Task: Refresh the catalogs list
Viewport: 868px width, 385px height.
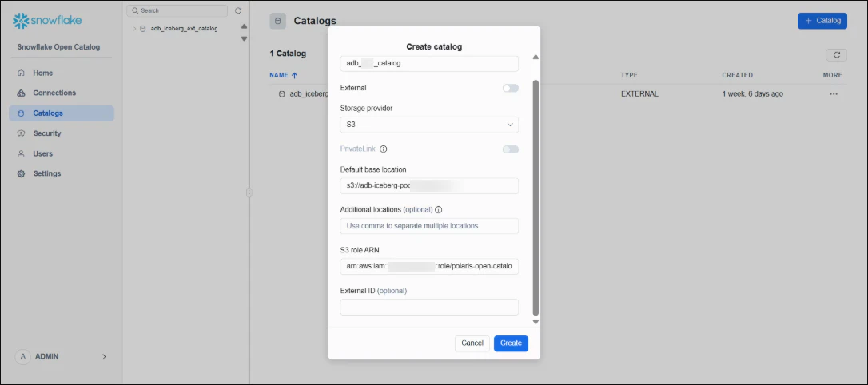Action: (837, 55)
